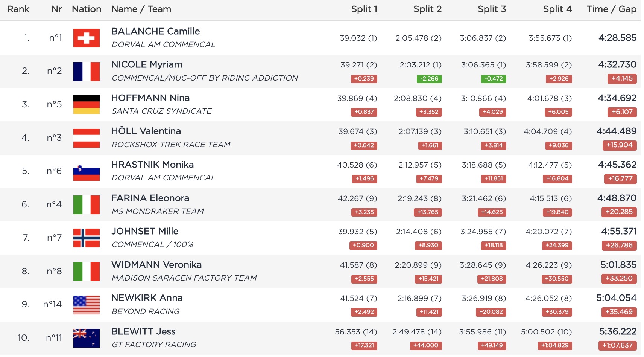Click the USA flag for NEWKIRK Anna
Screen dimensions: 644x357
click(87, 305)
